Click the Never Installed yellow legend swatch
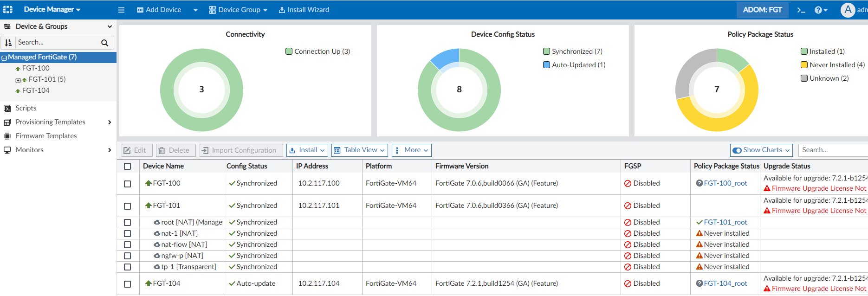 click(804, 65)
